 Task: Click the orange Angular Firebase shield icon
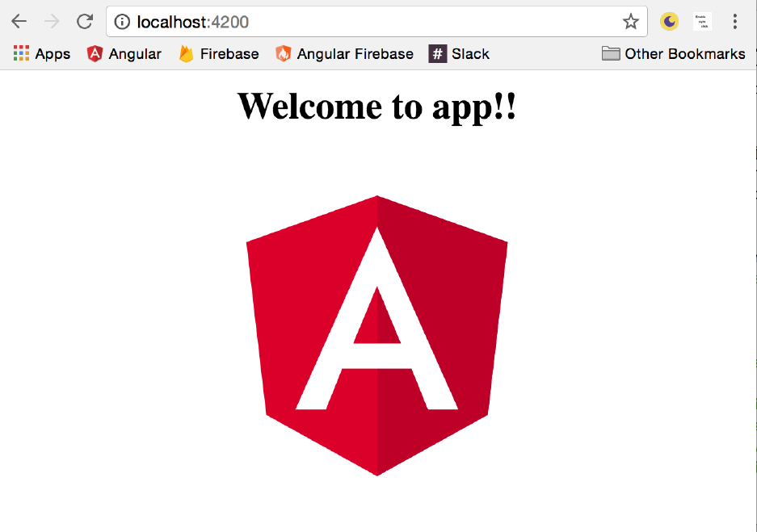(284, 53)
